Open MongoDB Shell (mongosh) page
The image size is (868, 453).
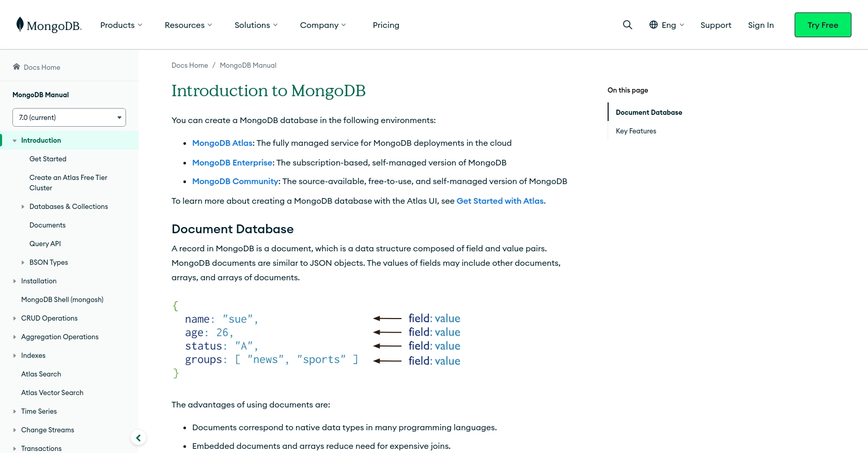pos(62,299)
